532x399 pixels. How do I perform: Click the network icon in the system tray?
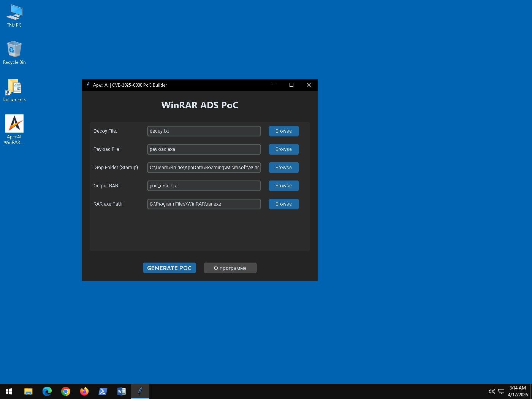(x=501, y=391)
